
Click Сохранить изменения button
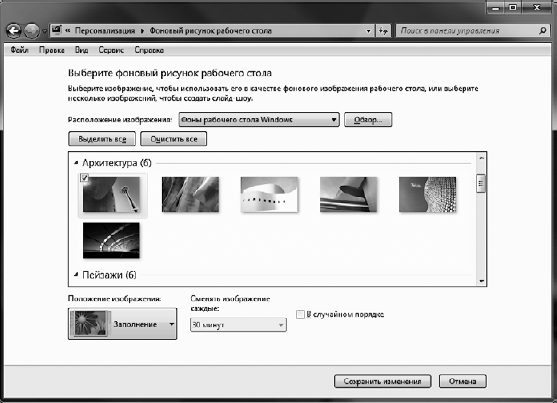click(x=383, y=381)
